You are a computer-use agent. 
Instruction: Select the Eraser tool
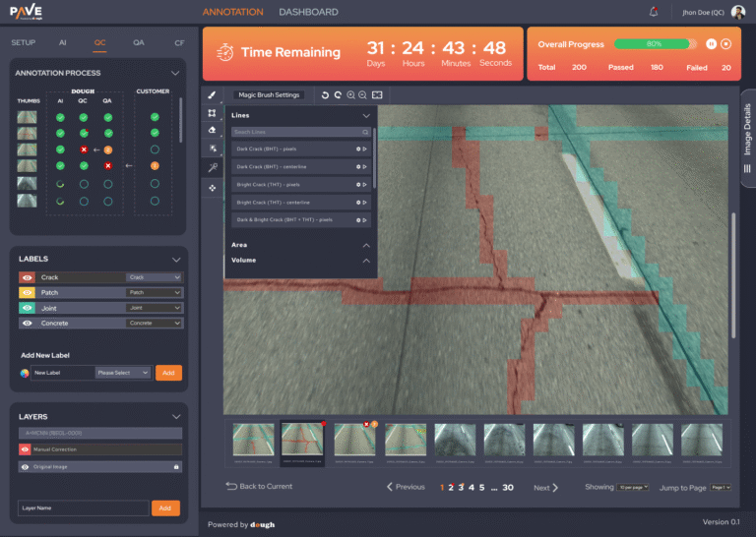(x=212, y=130)
